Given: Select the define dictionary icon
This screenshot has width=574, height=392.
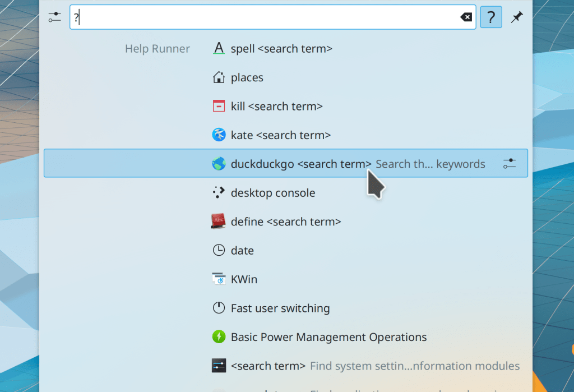Looking at the screenshot, I should click(219, 222).
